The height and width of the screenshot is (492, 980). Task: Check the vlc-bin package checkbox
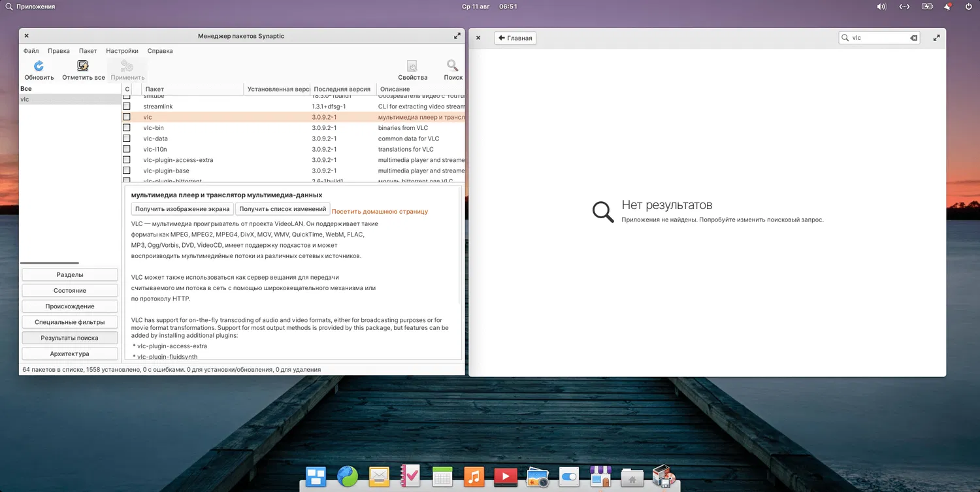pyautogui.click(x=127, y=128)
